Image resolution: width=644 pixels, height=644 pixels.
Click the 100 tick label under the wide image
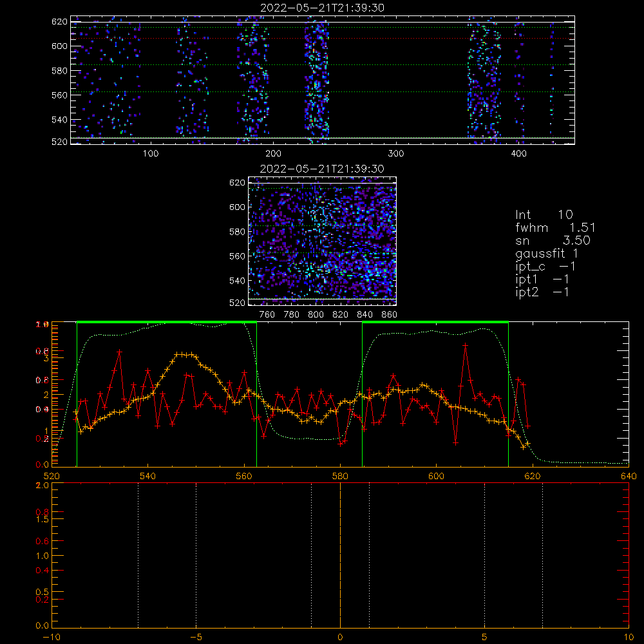tap(151, 154)
